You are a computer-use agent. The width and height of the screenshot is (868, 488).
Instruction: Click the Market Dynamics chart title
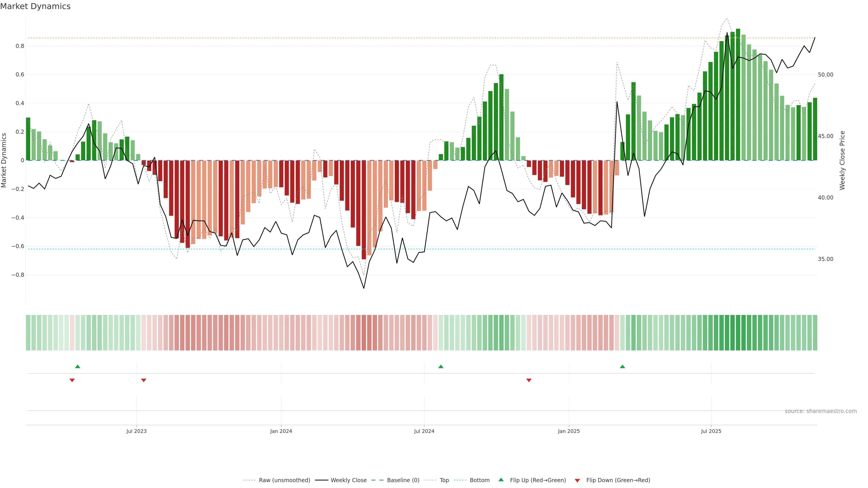tap(35, 6)
